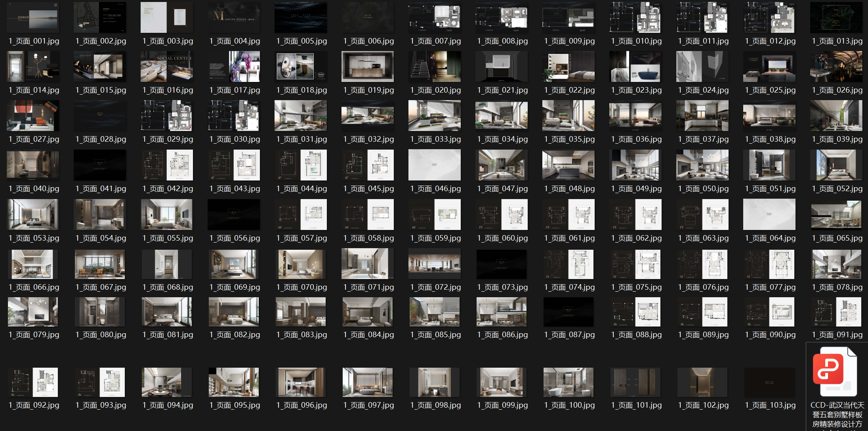This screenshot has width=868, height=431.
Task: Click floor plan thumbnail 1_页面_057.jpg
Action: (x=301, y=214)
